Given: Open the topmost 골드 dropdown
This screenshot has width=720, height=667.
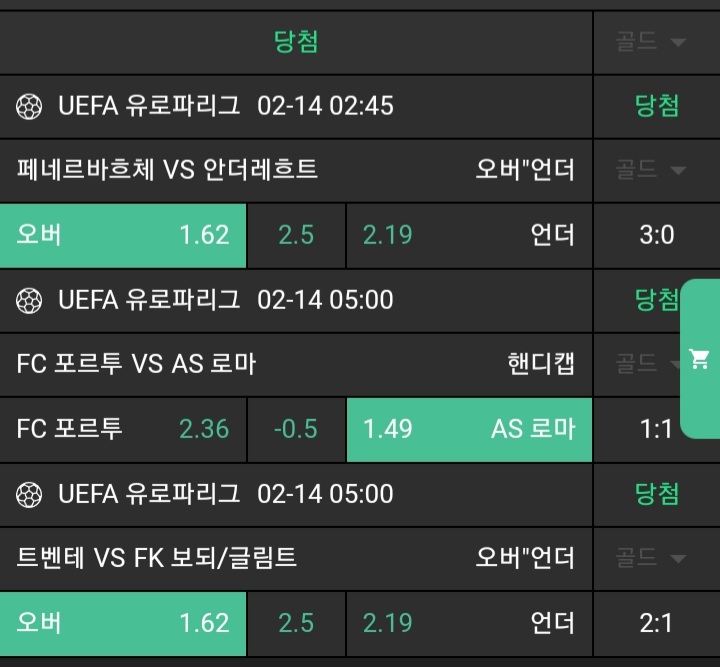Looking at the screenshot, I should [x=650, y=42].
